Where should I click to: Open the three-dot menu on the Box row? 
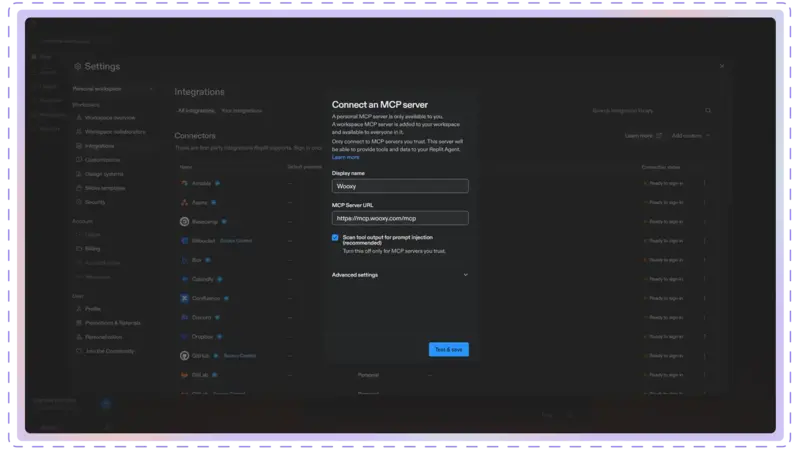[705, 260]
